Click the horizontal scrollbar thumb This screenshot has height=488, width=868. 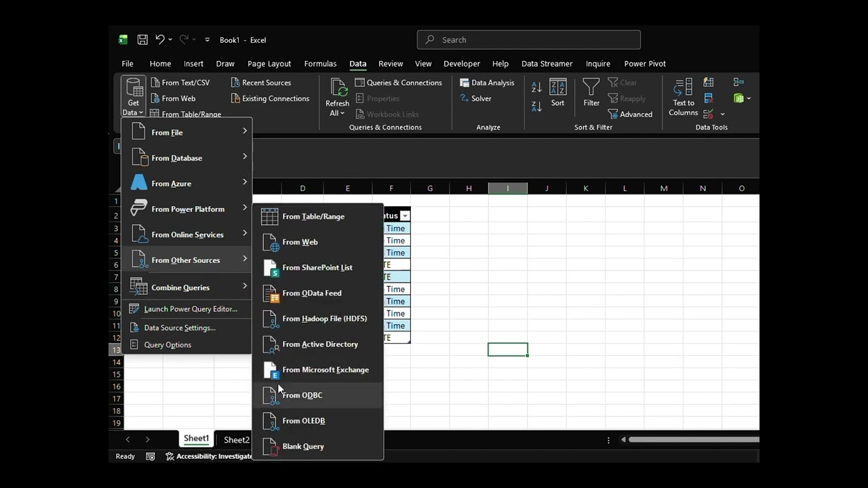pyautogui.click(x=693, y=440)
